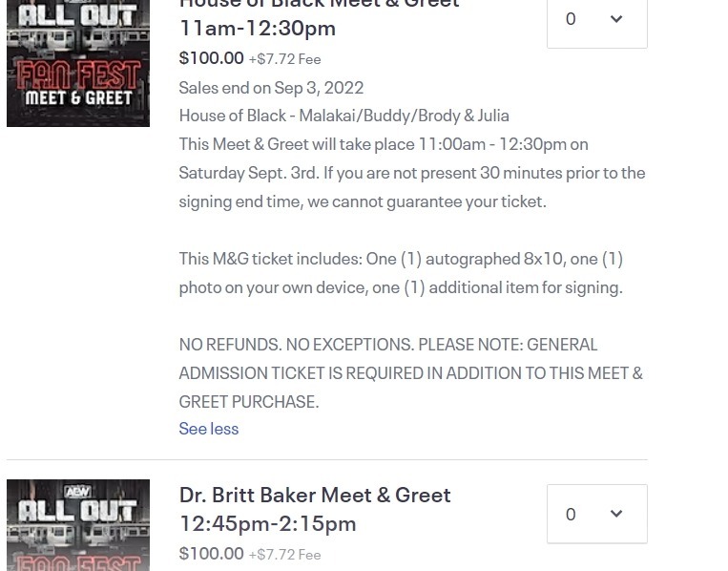Screen dimensions: 728x571
Task: Click House of Black Fan Fest thumbnail
Action: coord(78,63)
